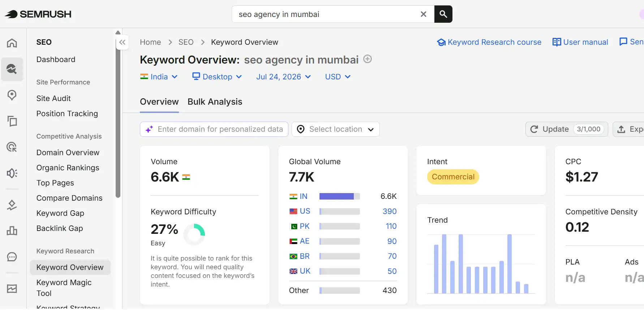This screenshot has height=310, width=644.
Task: Click the User manual book icon
Action: tap(557, 42)
